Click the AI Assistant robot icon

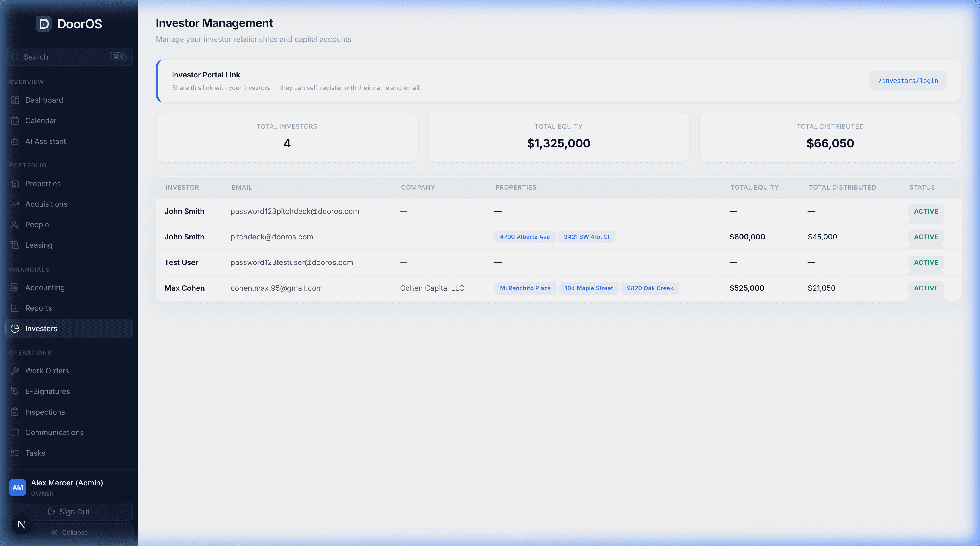coord(15,141)
